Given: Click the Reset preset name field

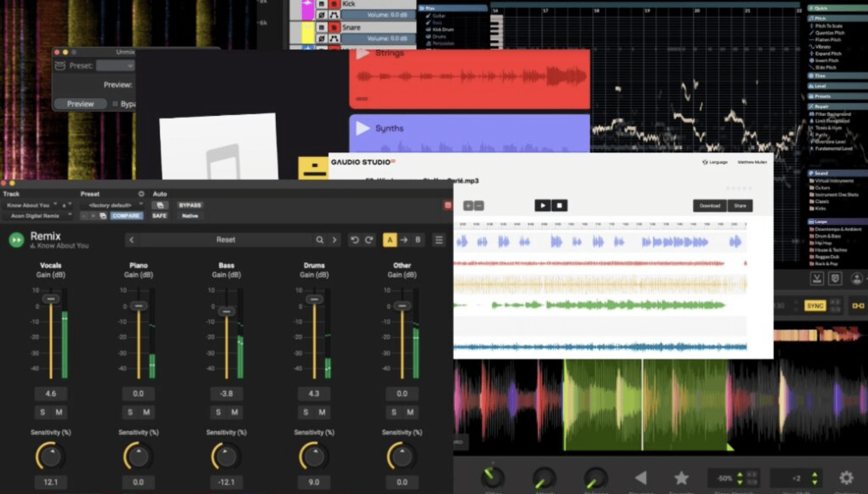Looking at the screenshot, I should click(226, 240).
